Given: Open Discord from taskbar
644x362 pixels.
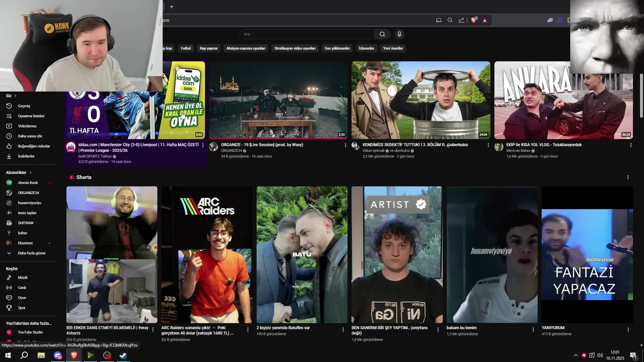Looking at the screenshot, I should (58, 355).
